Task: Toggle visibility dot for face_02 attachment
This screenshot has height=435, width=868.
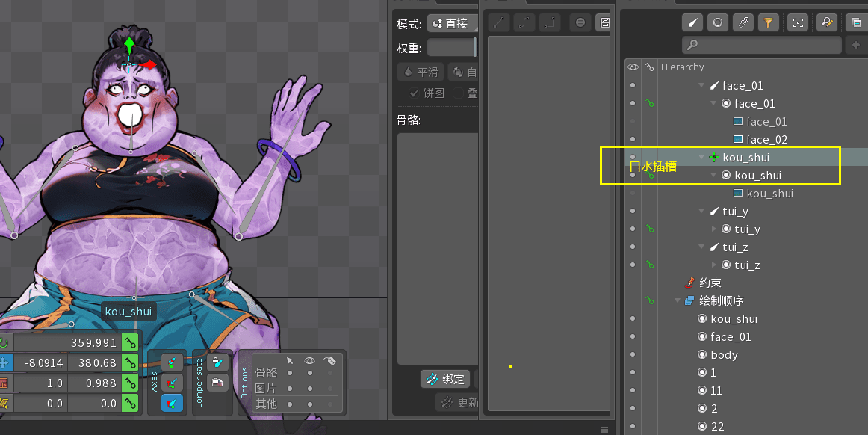Action: 633,139
